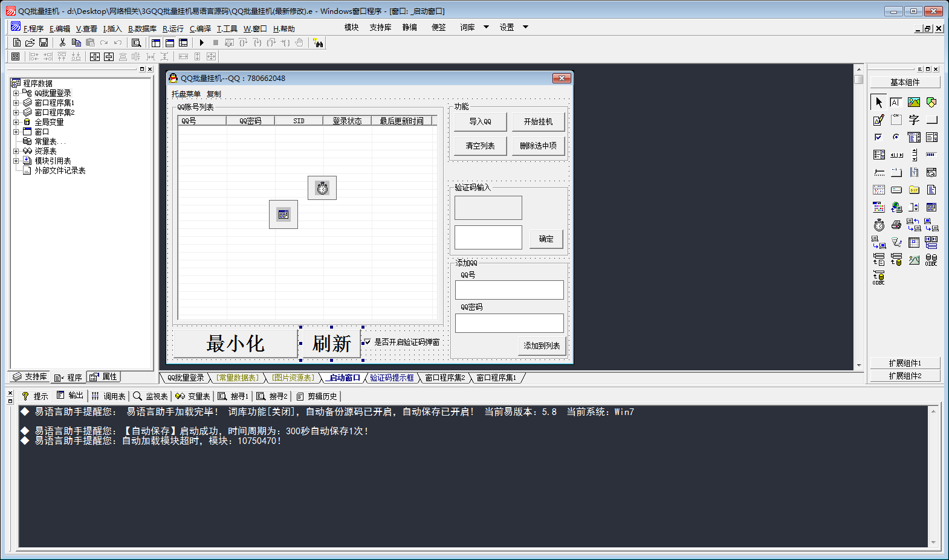Select the printer component icon
This screenshot has height=560, width=949.
coord(896,225)
